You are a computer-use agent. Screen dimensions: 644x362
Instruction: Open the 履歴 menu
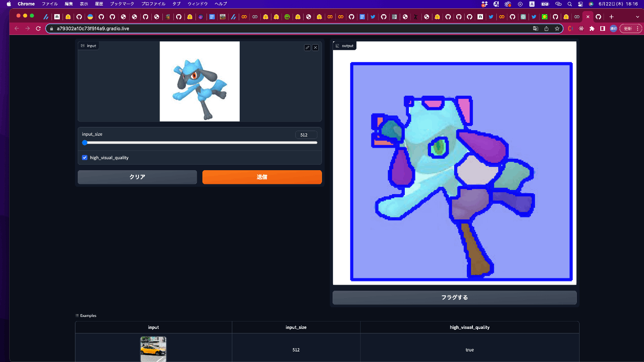(99, 4)
